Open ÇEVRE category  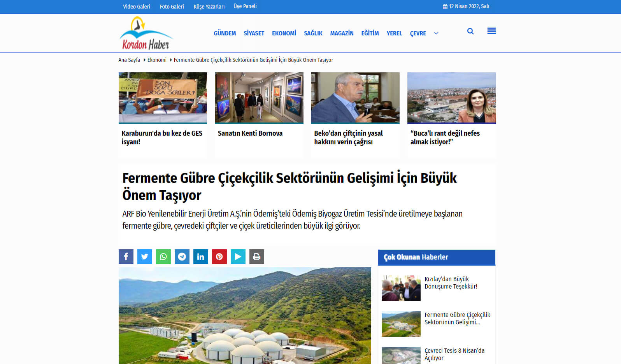click(x=418, y=33)
